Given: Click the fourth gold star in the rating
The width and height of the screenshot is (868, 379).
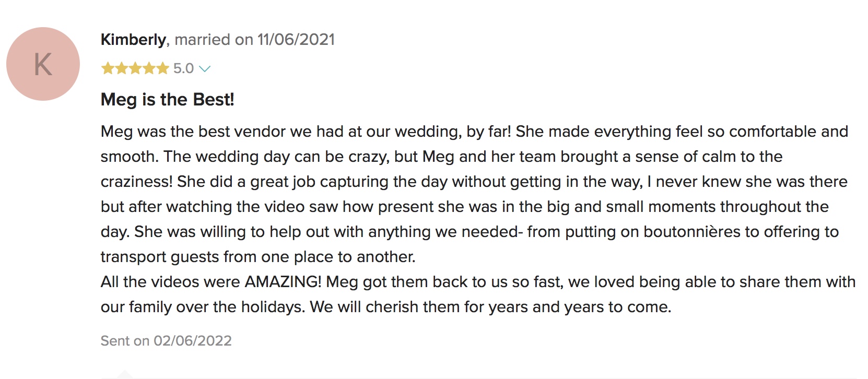Looking at the screenshot, I should [x=149, y=68].
